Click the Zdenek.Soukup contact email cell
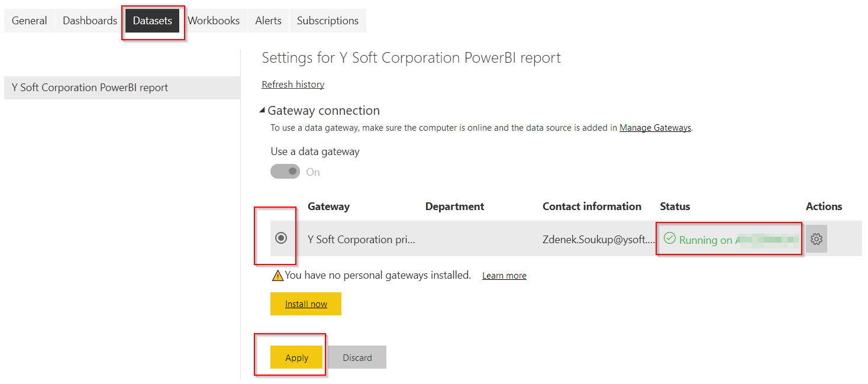The image size is (868, 384). (599, 240)
